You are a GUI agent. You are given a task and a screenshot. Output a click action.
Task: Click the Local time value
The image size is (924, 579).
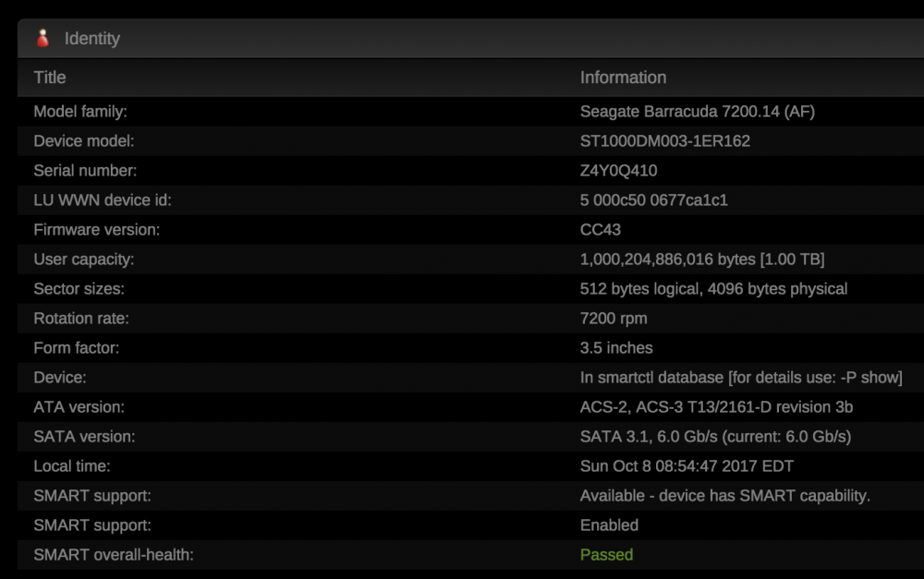tap(687, 466)
